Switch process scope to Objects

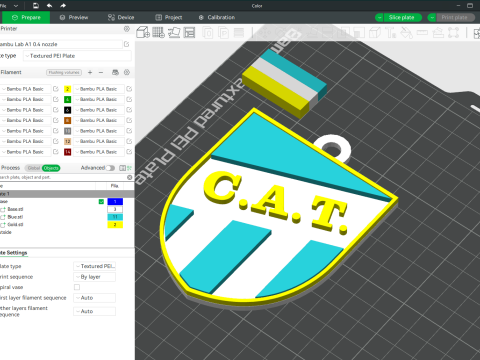point(51,168)
